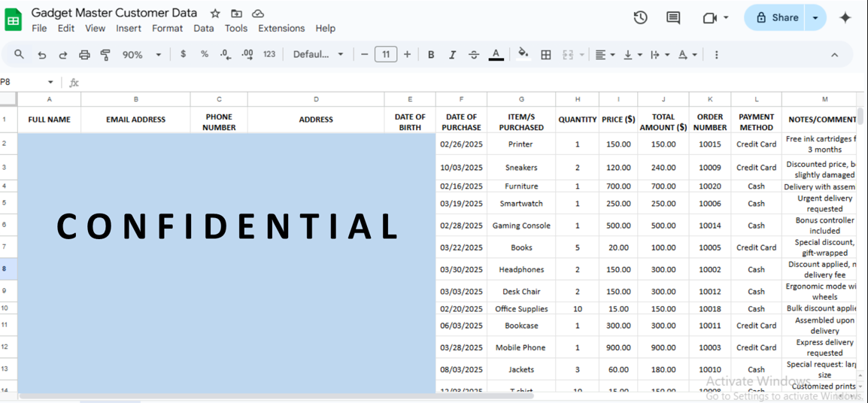
Task: Open the Google Sheets home icon
Action: click(x=14, y=20)
